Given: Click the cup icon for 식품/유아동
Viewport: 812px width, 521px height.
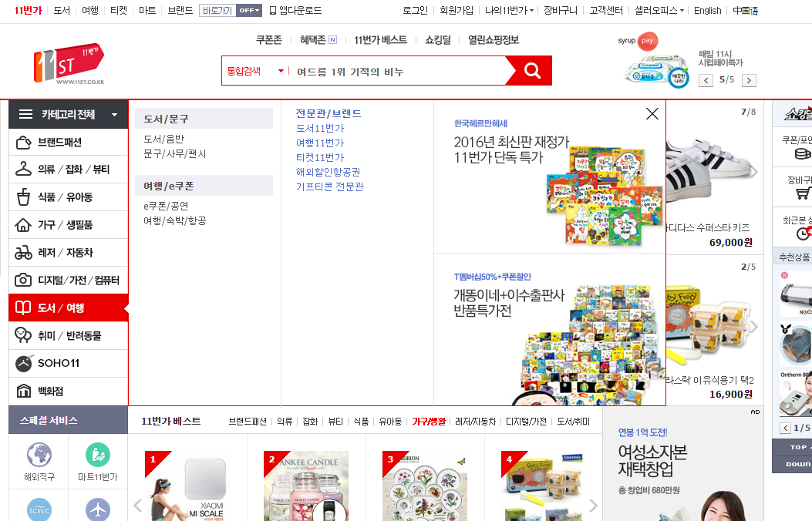Looking at the screenshot, I should (x=23, y=197).
